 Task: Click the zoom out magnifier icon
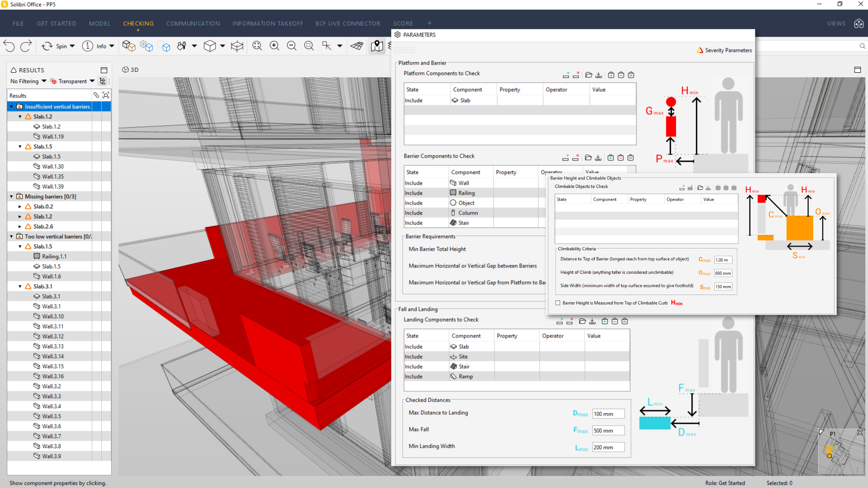click(292, 46)
